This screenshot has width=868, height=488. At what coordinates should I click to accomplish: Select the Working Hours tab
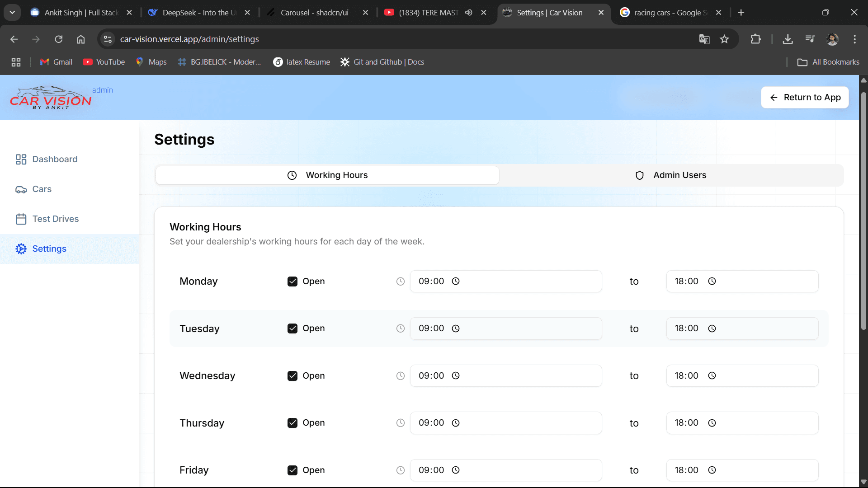327,175
